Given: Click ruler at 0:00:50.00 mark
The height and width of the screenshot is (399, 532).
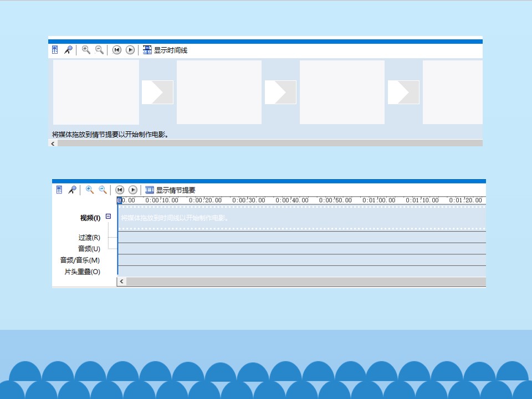Looking at the screenshot, I should coord(336,200).
